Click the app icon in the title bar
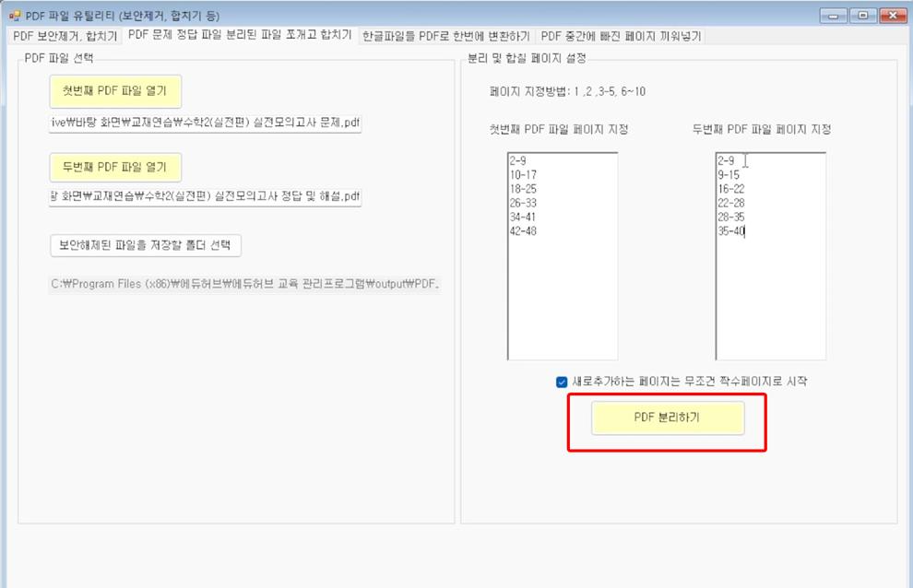 tap(15, 16)
